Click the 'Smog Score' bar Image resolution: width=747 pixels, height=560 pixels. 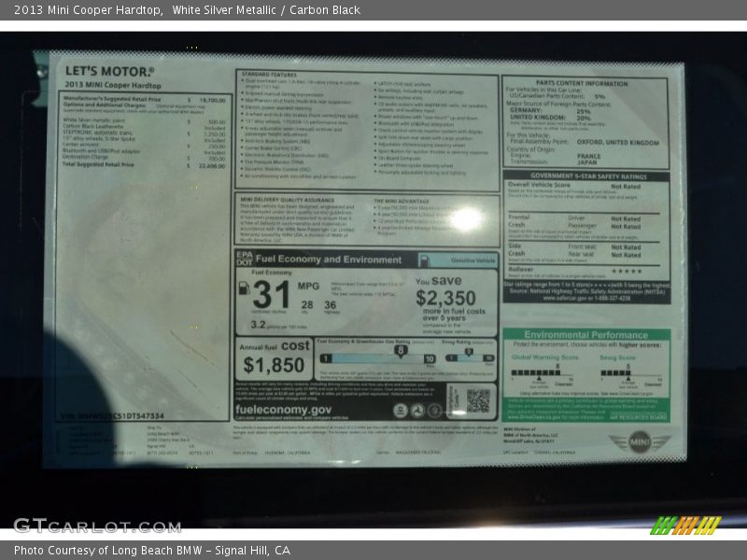tap(615, 372)
